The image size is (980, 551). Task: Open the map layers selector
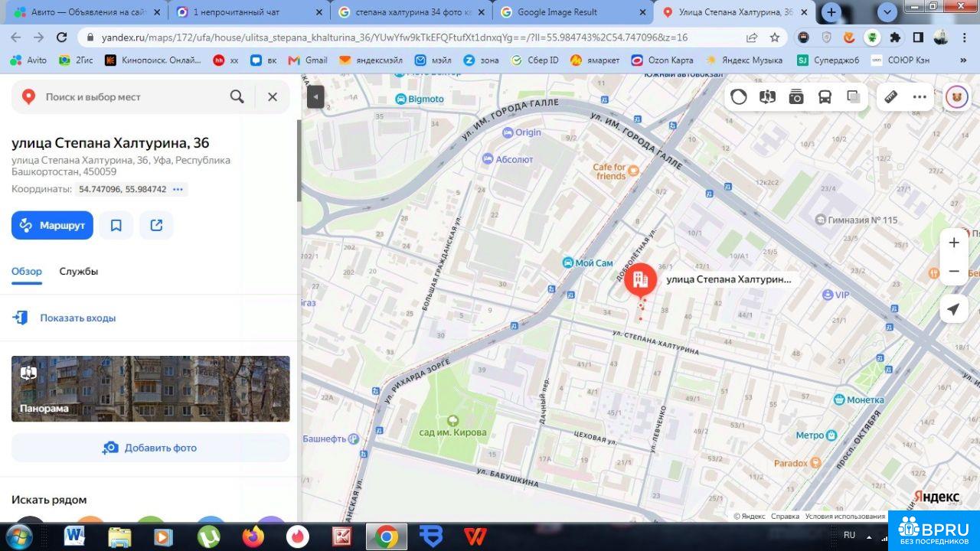854,96
